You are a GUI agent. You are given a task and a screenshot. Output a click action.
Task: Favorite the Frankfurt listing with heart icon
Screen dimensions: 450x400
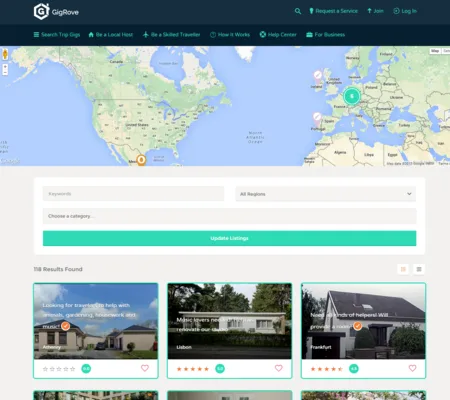[x=412, y=368]
